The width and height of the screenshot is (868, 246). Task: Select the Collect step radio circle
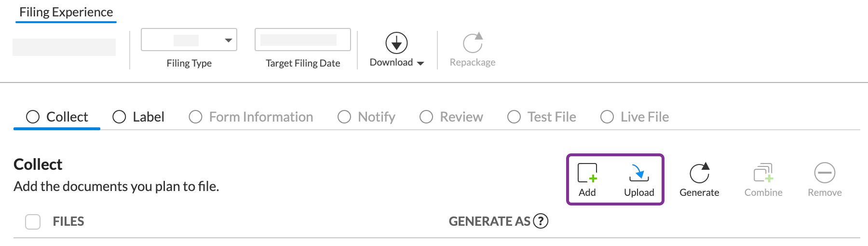click(x=33, y=117)
